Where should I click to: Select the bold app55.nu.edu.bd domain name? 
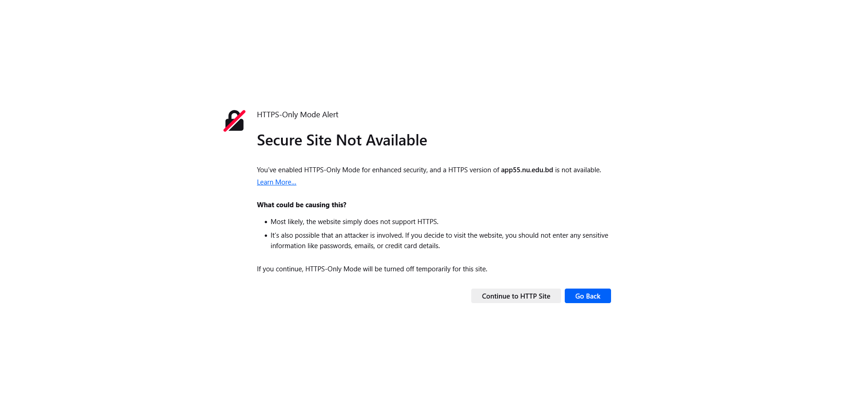coord(527,170)
